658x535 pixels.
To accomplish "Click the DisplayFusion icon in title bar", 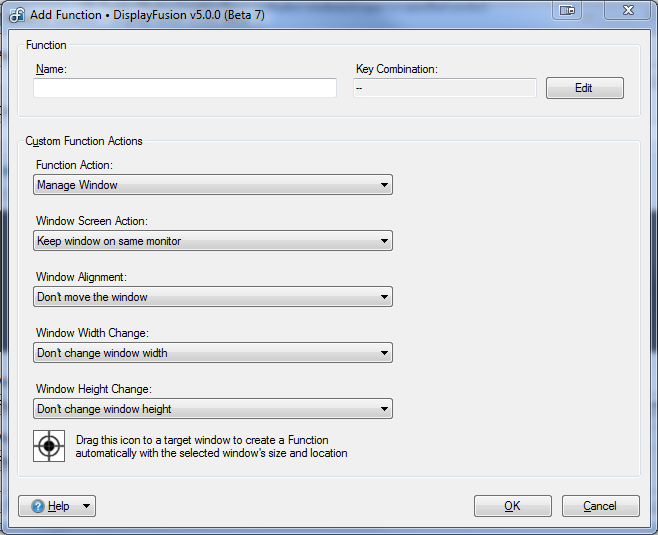I will (x=16, y=16).
